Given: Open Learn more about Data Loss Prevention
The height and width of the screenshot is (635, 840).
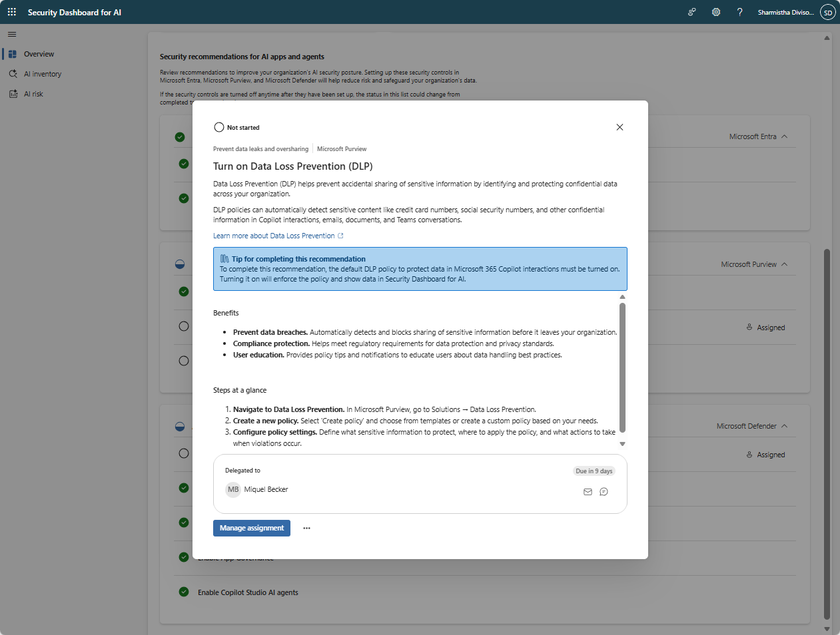Looking at the screenshot, I should point(274,236).
